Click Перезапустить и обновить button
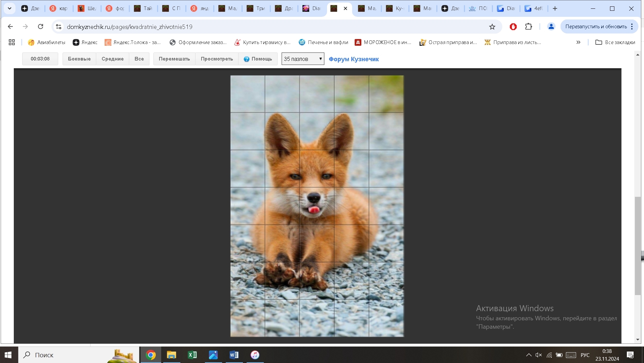This screenshot has height=363, width=644. pos(596,27)
